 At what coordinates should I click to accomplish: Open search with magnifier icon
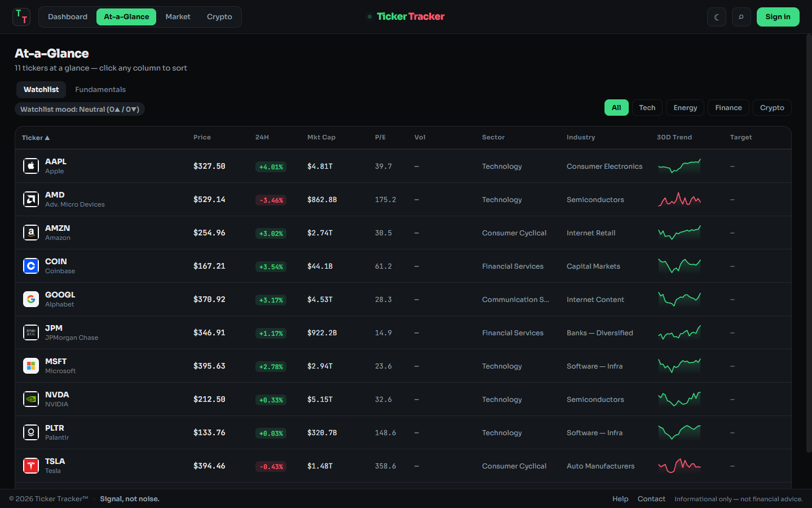tap(742, 17)
